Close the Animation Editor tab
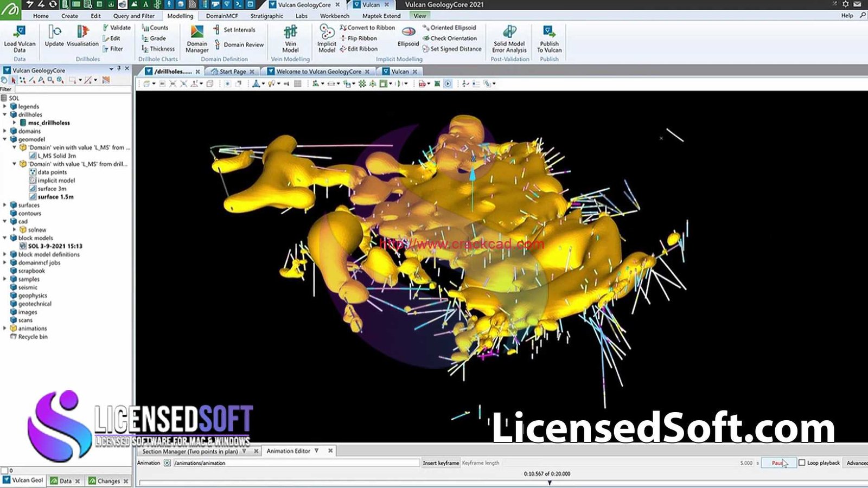The width and height of the screenshot is (868, 488). pyautogui.click(x=330, y=451)
